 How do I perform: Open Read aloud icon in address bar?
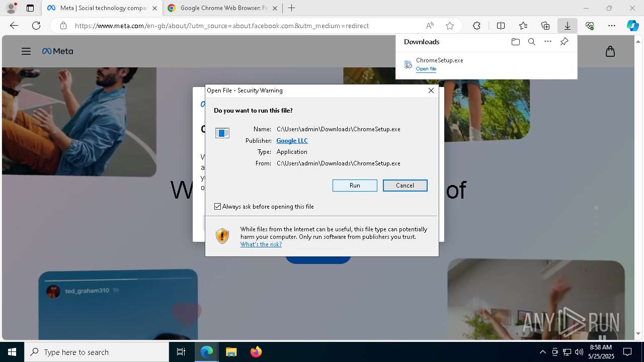(430, 26)
